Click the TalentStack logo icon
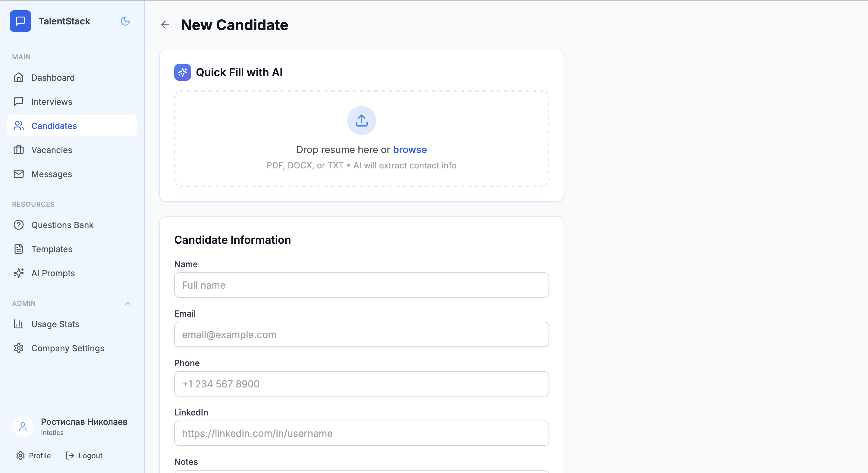The image size is (868, 473). coord(20,21)
